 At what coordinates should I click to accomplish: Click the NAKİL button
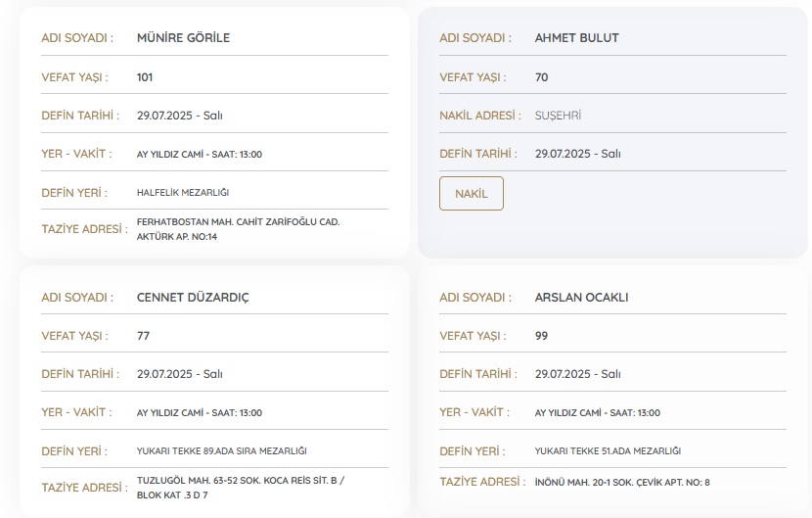tap(471, 194)
